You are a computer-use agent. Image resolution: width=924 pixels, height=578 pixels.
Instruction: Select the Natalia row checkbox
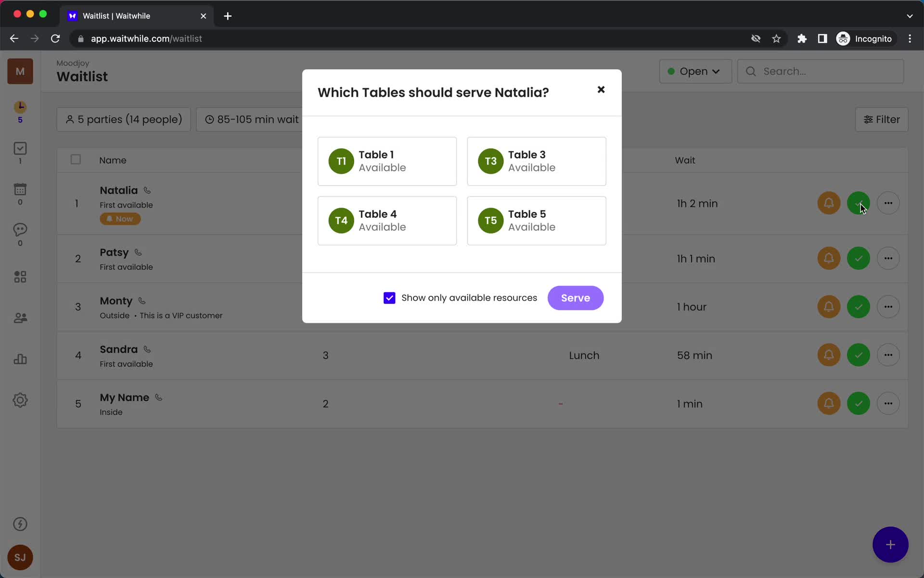75,203
